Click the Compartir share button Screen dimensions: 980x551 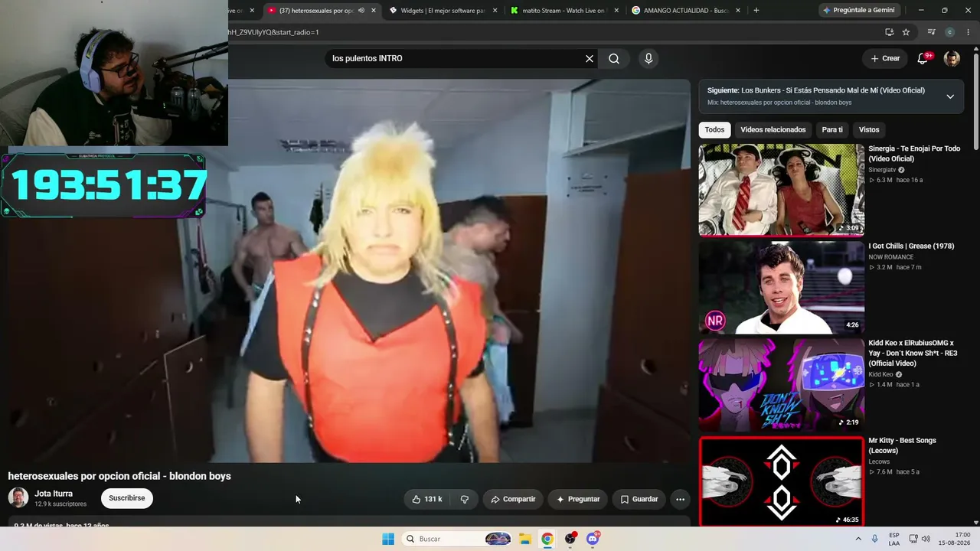(x=513, y=499)
